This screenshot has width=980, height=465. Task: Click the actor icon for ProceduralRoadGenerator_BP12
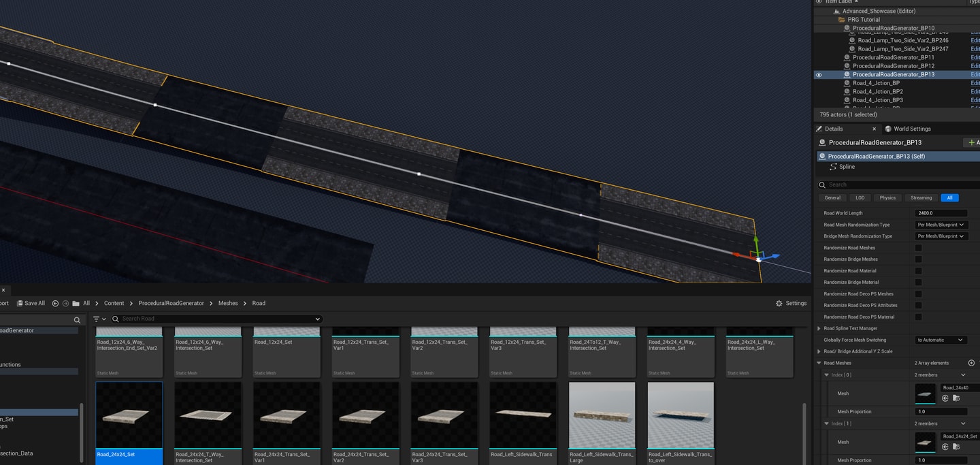(847, 66)
